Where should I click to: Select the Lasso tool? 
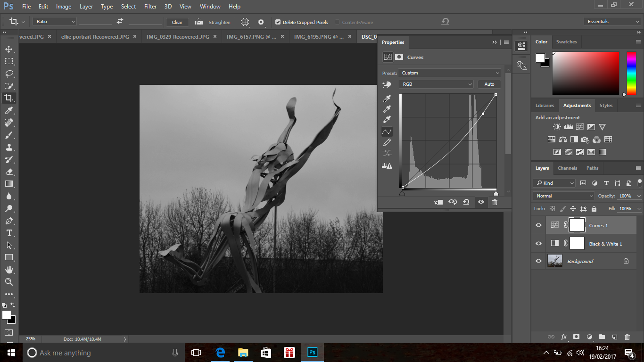[9, 74]
